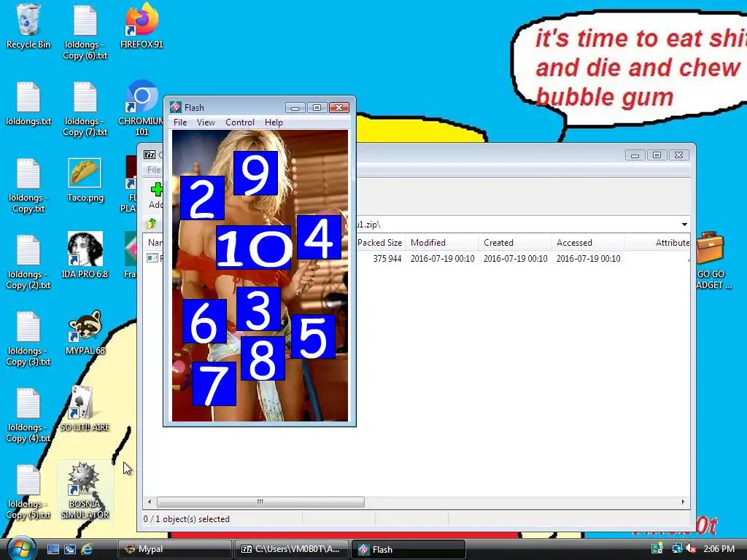Launch the Solitaire card game shortcut
The image size is (747, 560).
(85, 409)
